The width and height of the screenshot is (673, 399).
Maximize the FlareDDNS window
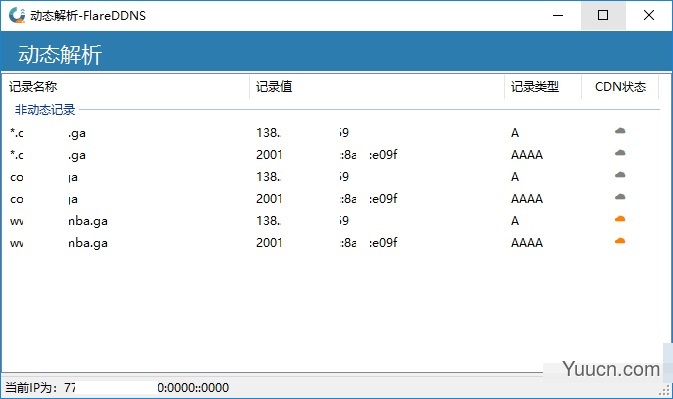[603, 15]
